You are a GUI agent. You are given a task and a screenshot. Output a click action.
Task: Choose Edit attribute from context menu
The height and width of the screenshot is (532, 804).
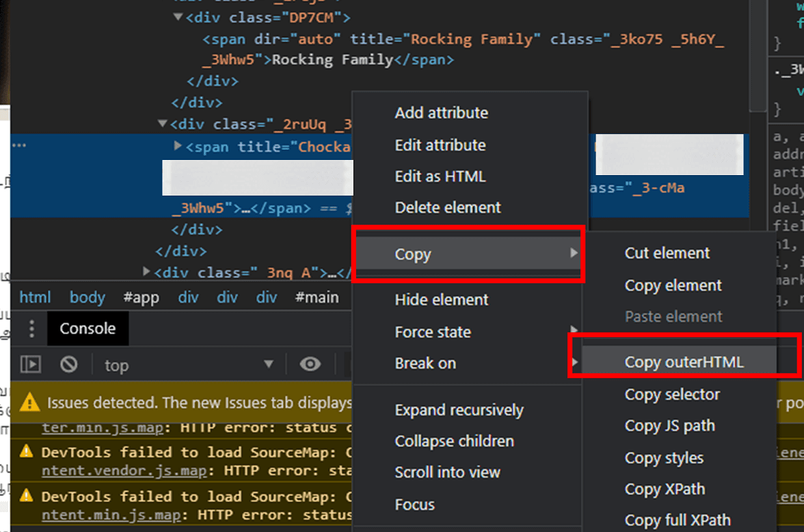[x=440, y=145]
